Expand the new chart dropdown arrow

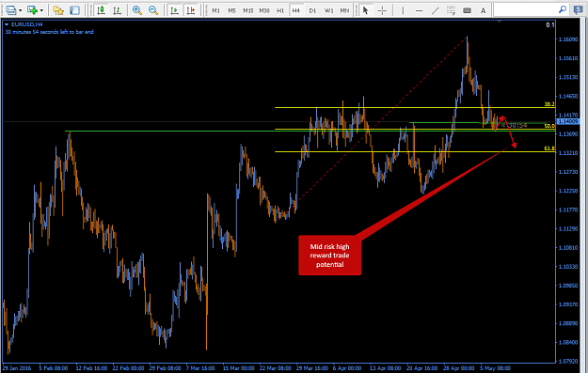click(21, 10)
